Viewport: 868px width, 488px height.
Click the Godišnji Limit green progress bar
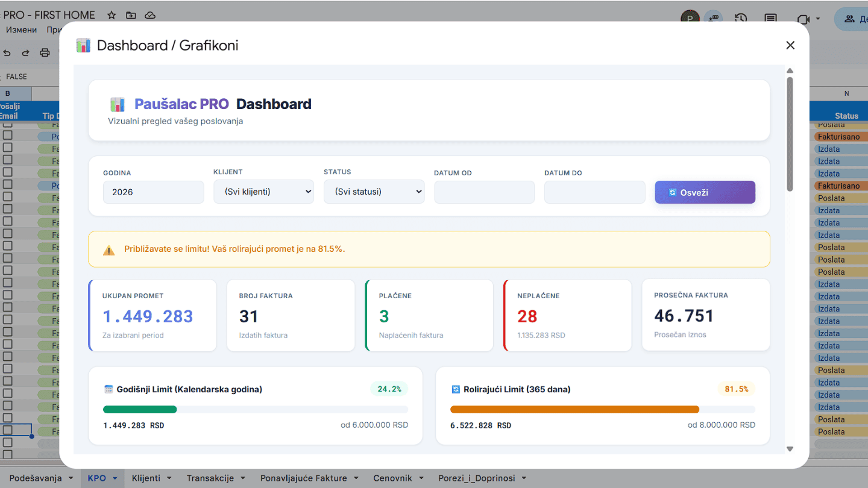point(140,410)
